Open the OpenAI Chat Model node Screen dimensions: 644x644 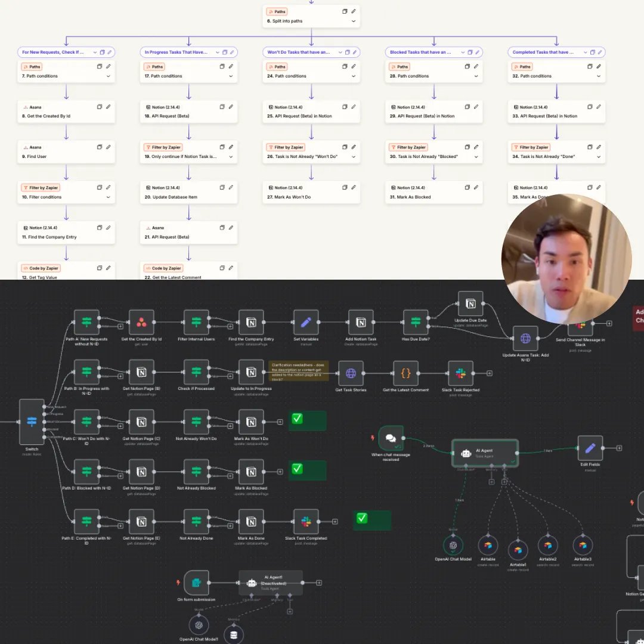pyautogui.click(x=453, y=546)
